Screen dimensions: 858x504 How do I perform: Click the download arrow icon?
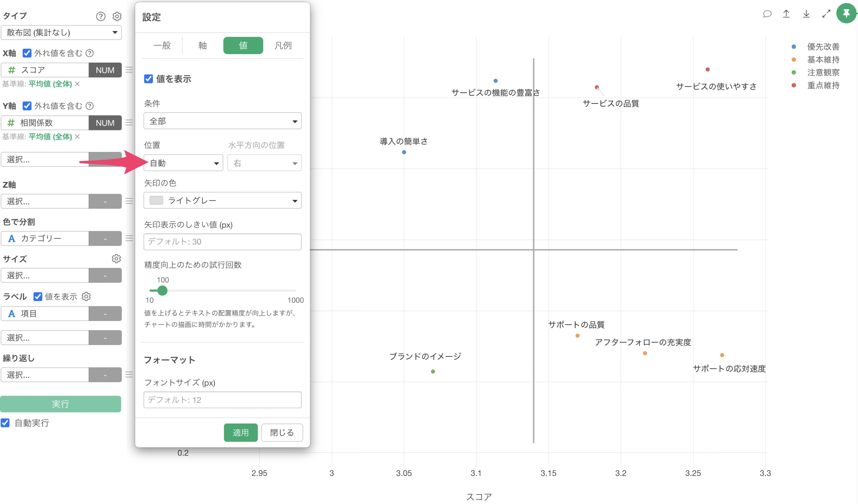pyautogui.click(x=806, y=14)
